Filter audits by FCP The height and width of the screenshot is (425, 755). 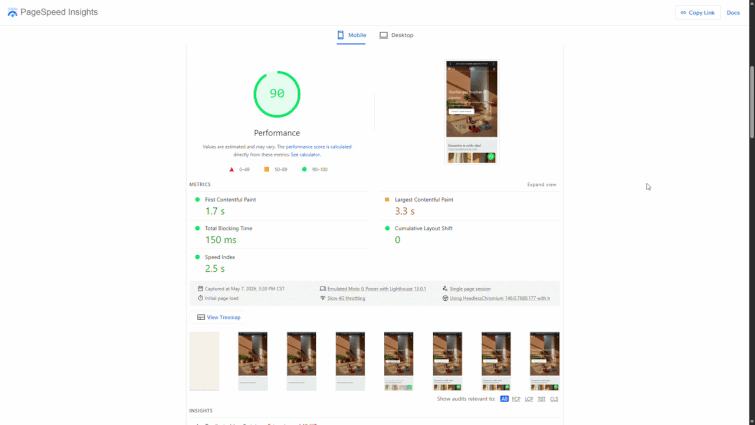click(516, 399)
